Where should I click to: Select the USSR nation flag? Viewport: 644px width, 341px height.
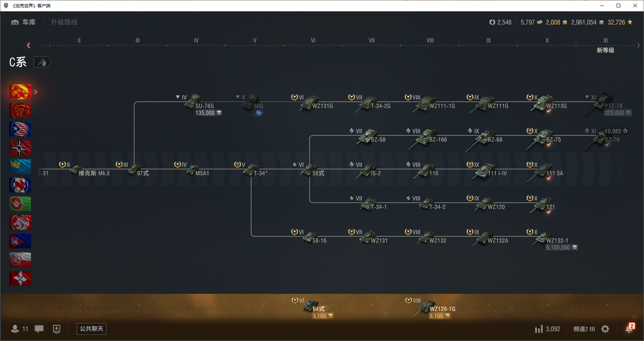click(x=20, y=110)
